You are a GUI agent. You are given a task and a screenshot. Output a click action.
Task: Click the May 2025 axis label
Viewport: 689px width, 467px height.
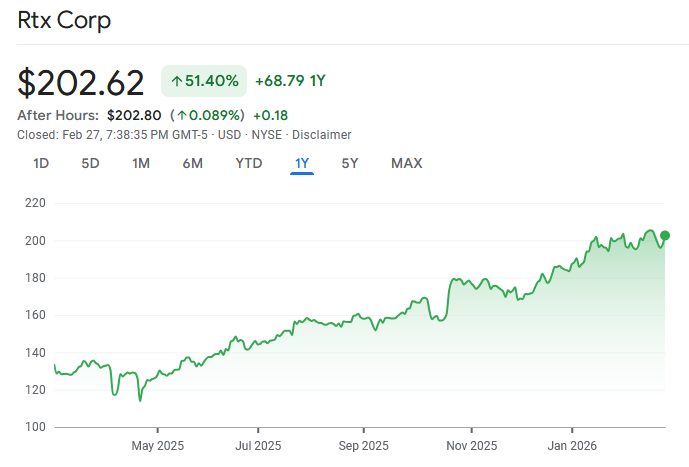[x=158, y=446]
